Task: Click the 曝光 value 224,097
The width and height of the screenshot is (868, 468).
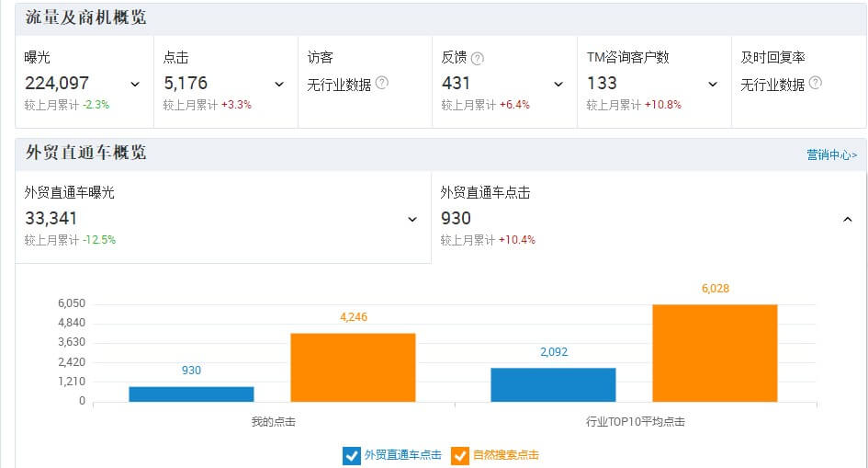Action: tap(57, 83)
